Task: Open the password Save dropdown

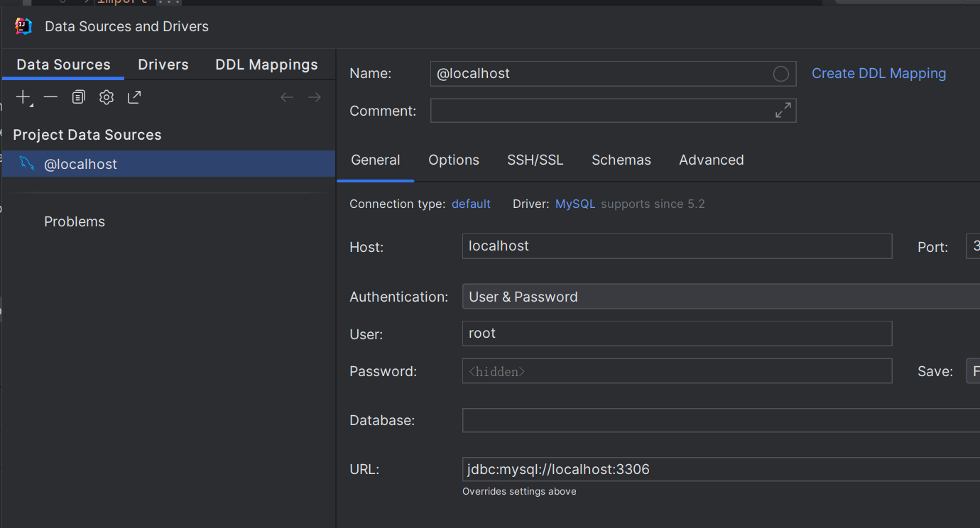Action: point(972,371)
